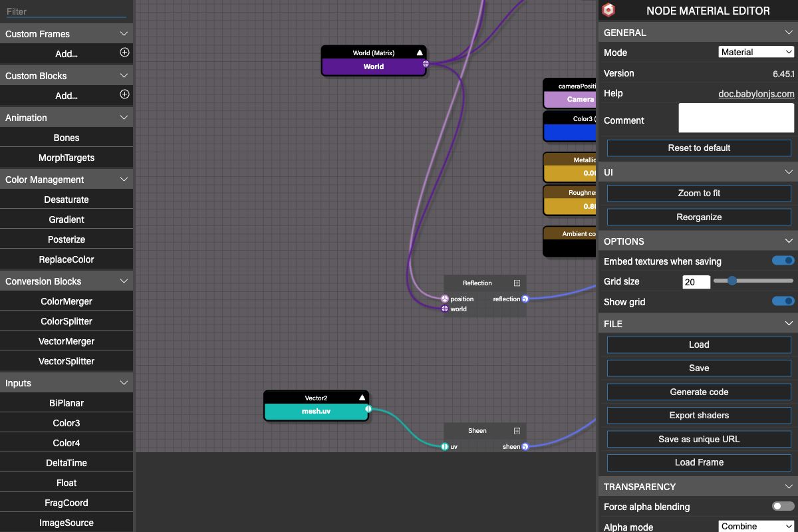Open the Alpha mode dropdown showing Combine
Image resolution: width=798 pixels, height=532 pixels.
756,526
